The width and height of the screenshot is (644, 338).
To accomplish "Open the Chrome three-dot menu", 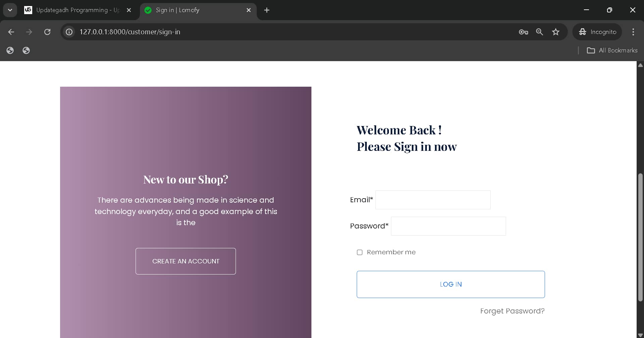I will pos(633,32).
